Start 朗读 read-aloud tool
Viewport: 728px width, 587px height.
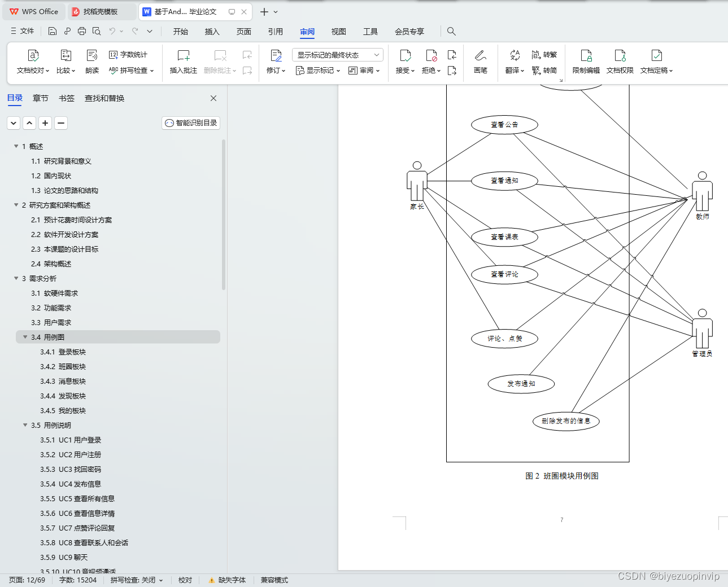[x=92, y=62]
